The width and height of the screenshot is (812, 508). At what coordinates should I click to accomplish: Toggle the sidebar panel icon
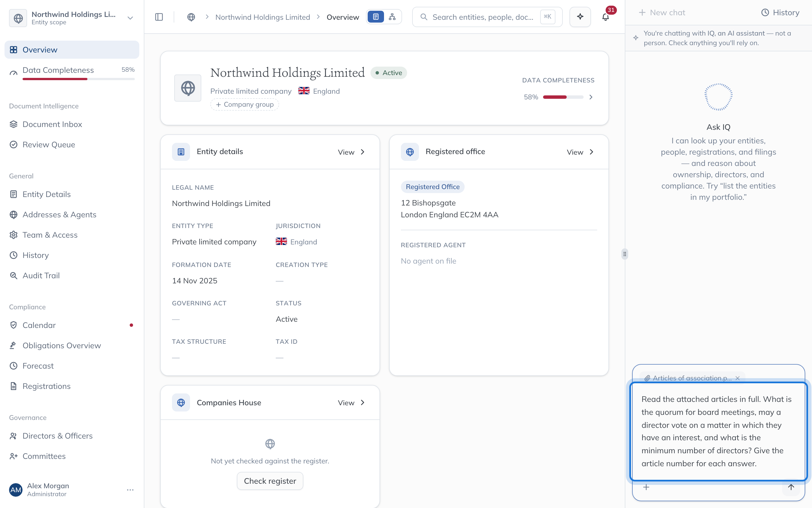pyautogui.click(x=159, y=17)
